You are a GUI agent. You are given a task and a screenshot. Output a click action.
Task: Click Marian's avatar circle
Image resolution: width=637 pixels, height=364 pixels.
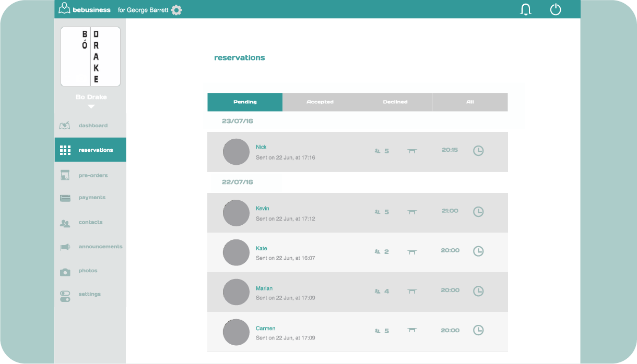click(236, 292)
